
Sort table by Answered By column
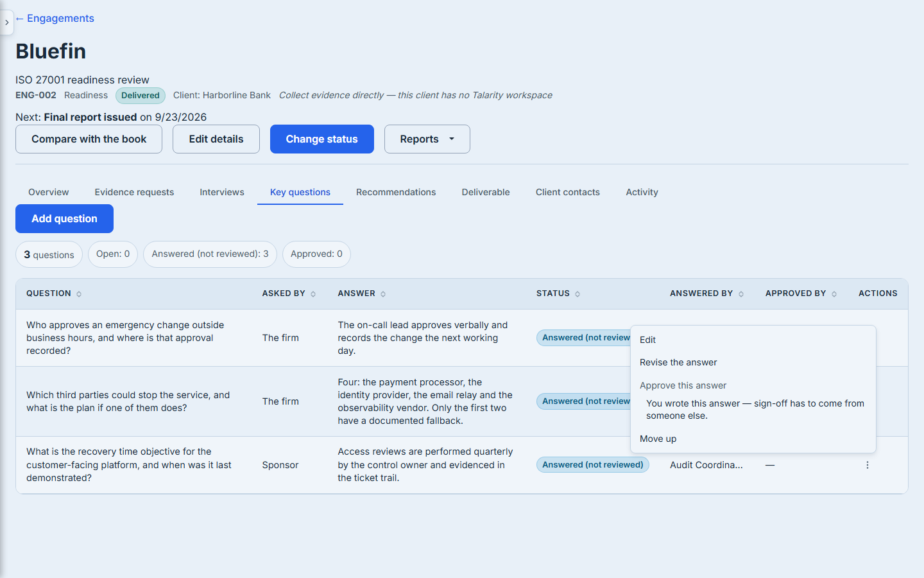point(706,293)
